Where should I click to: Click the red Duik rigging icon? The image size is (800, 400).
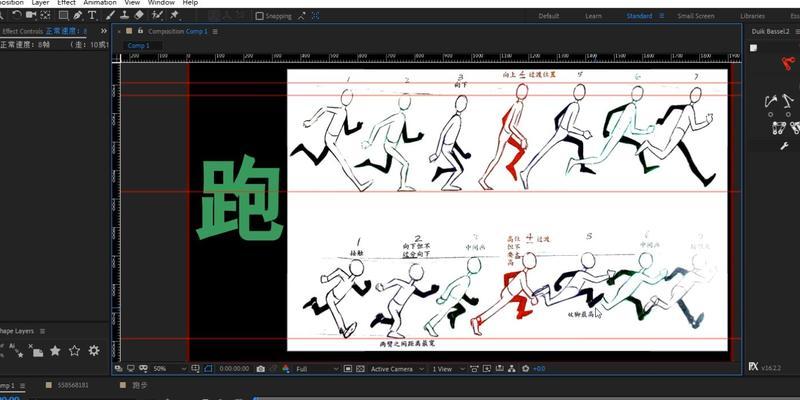point(788,64)
